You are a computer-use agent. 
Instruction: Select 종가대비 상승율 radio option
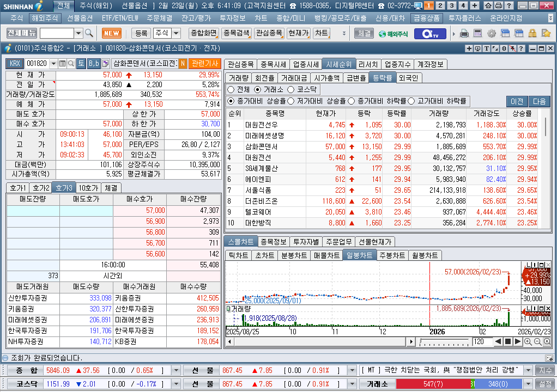pyautogui.click(x=231, y=101)
